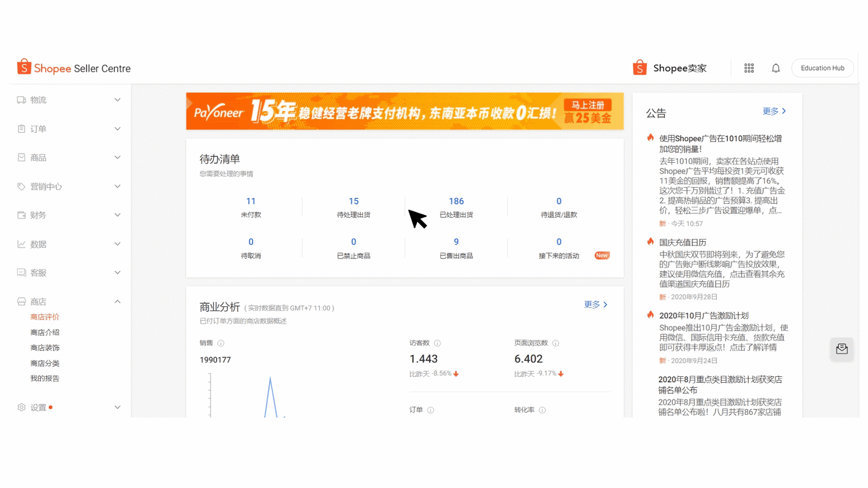868x488 pixels.
Task: Click the info icon beside 转化率
Action: click(542, 410)
